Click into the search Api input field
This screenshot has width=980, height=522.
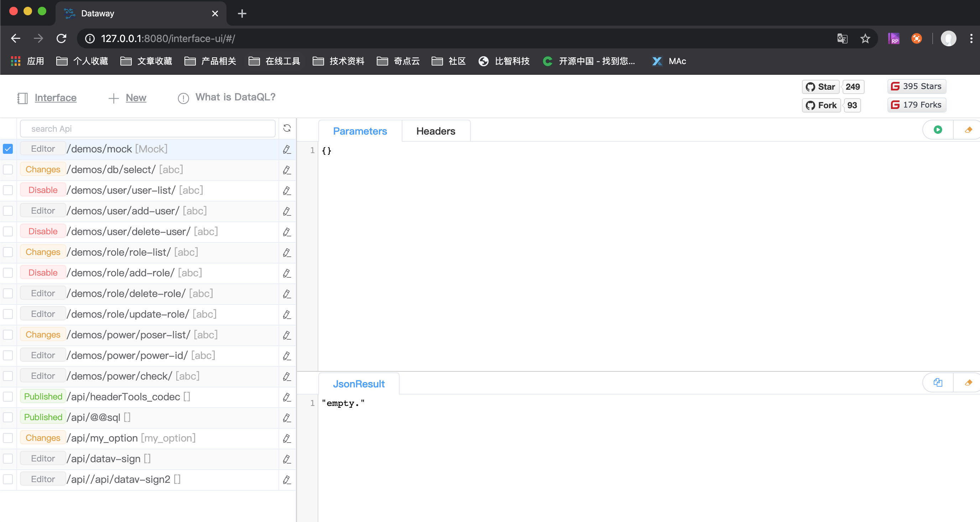tap(148, 129)
